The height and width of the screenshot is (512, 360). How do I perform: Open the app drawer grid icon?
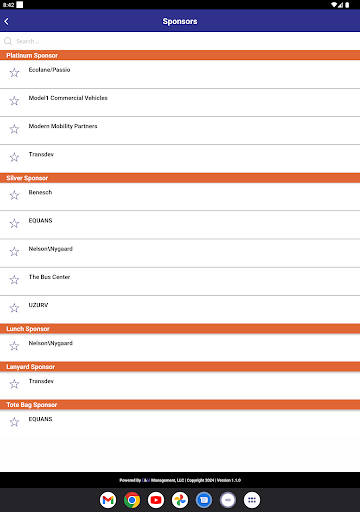tap(252, 500)
